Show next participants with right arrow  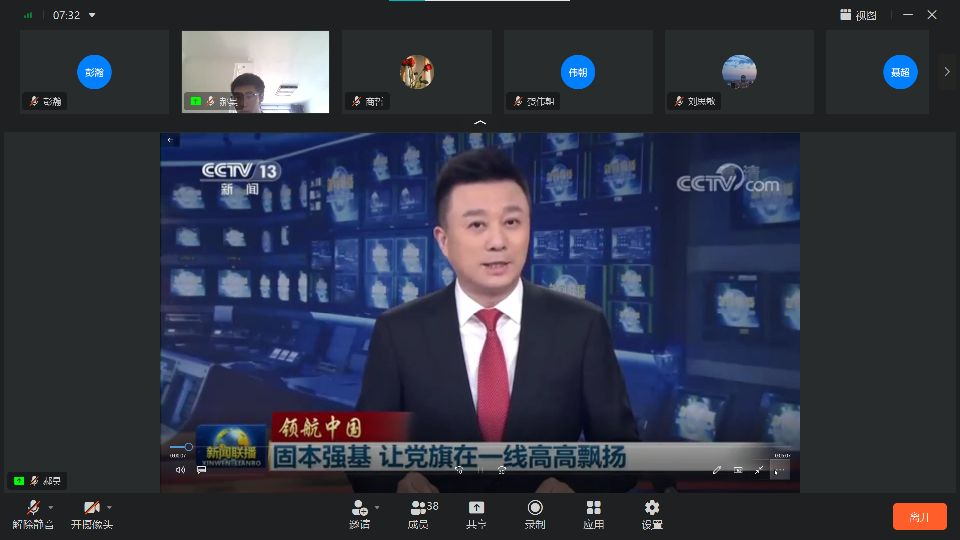[947, 72]
